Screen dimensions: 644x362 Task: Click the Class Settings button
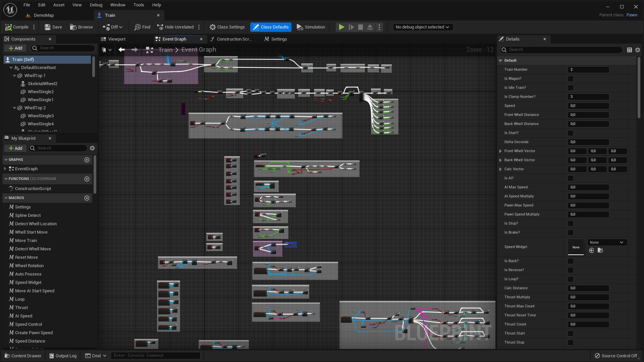tap(227, 27)
